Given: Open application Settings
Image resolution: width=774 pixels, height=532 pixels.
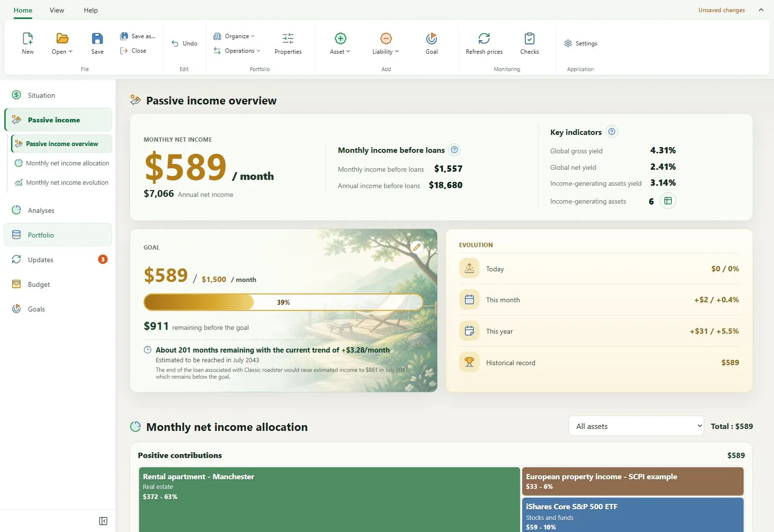Looking at the screenshot, I should pyautogui.click(x=580, y=44).
